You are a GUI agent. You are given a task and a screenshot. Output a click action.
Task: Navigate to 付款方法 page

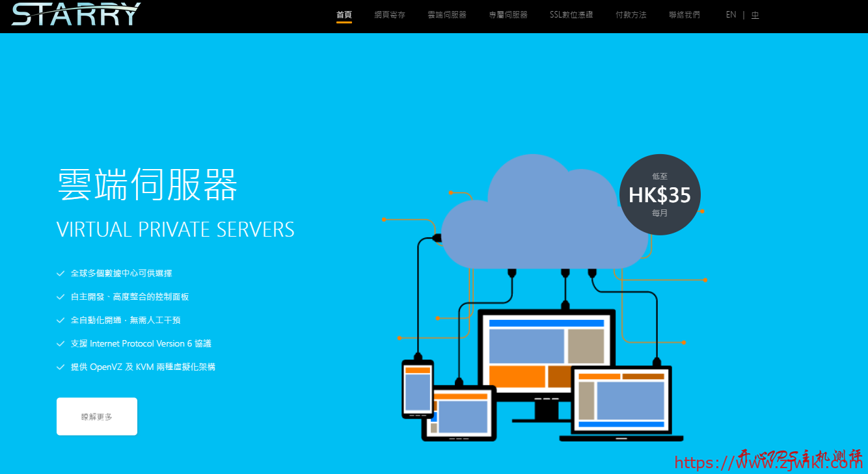pyautogui.click(x=631, y=15)
